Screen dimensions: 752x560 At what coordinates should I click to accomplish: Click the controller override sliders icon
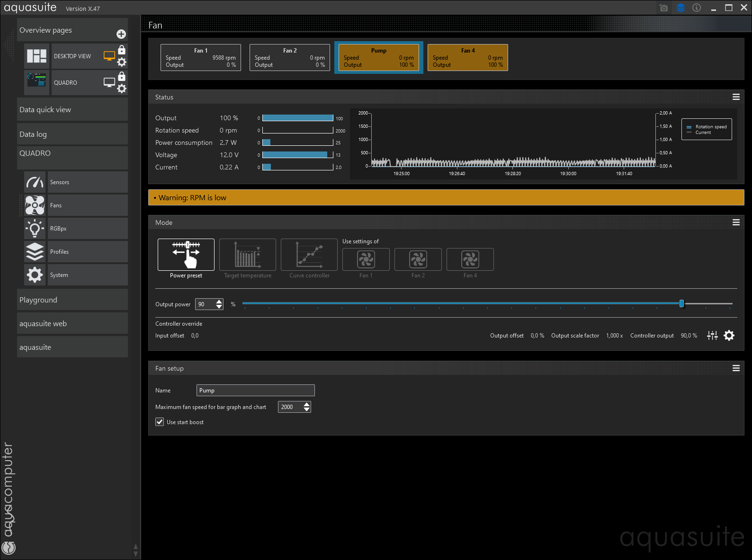click(712, 336)
